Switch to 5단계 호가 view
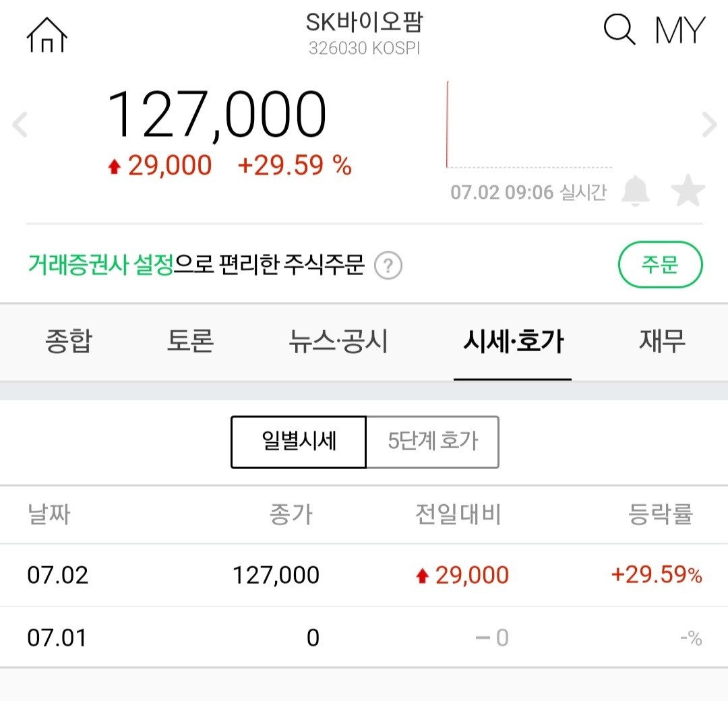This screenshot has height=701, width=728. pos(432,442)
